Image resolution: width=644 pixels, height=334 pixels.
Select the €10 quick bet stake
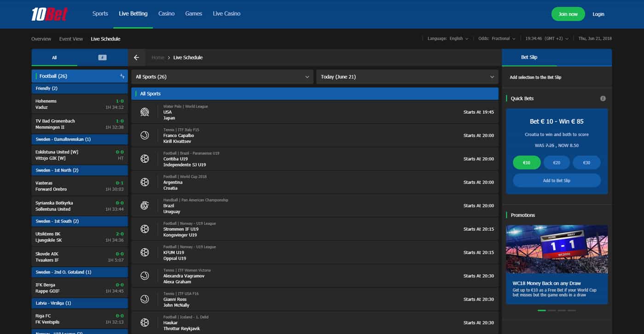[x=527, y=163]
